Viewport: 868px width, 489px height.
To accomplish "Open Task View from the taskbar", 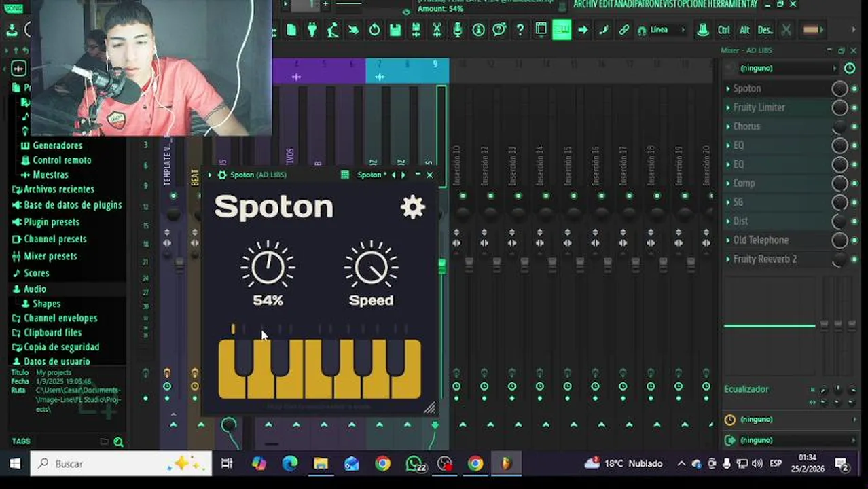I will (x=227, y=463).
